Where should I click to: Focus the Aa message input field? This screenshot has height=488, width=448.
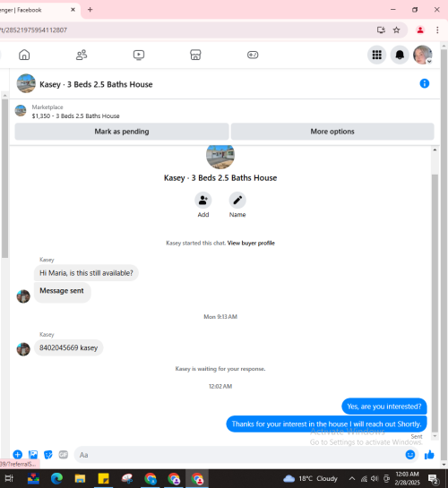pos(240,455)
